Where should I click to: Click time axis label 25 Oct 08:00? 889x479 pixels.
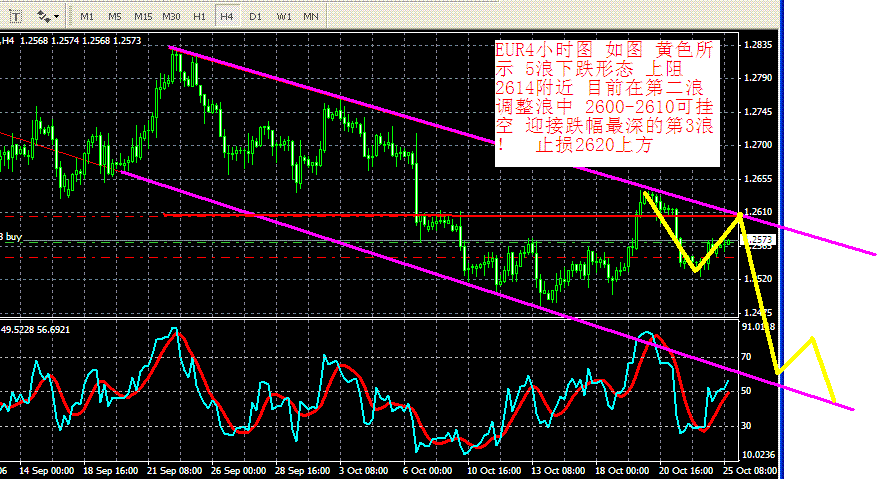[x=750, y=471]
